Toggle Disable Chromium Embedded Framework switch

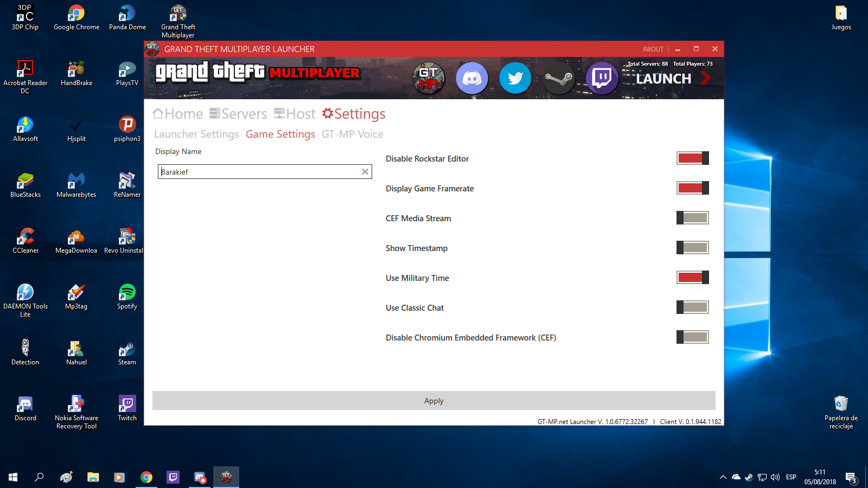pos(693,337)
